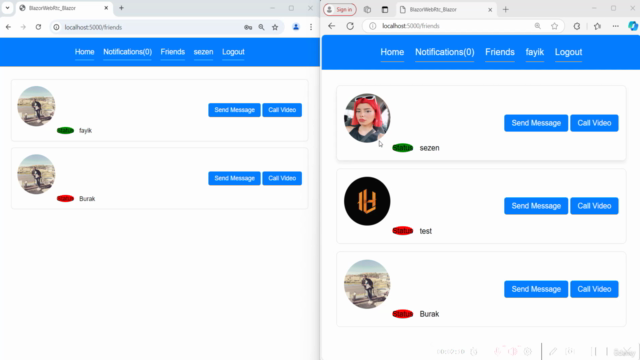Screen dimensions: 640x360
Task: Refresh page in the Edge window
Action: point(350,26)
